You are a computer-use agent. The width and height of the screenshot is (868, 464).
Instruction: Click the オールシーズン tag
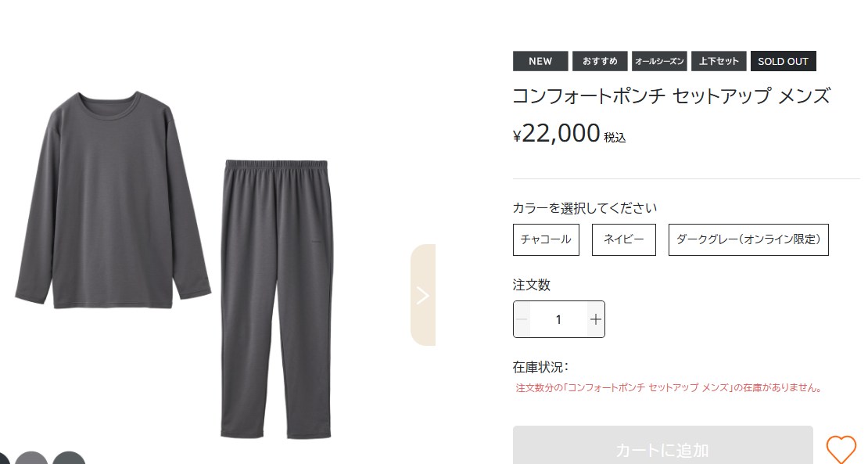(659, 61)
